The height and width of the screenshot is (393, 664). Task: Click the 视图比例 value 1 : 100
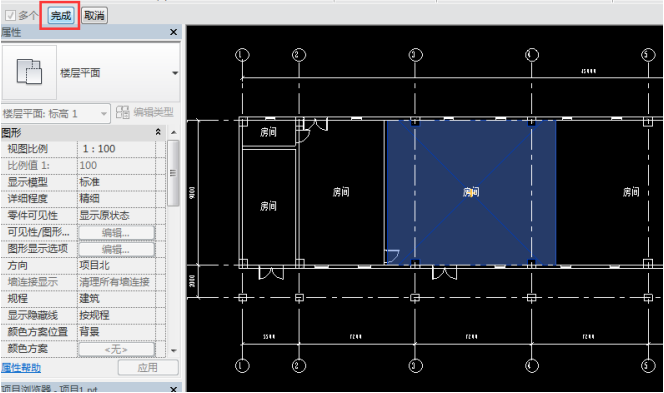117,149
